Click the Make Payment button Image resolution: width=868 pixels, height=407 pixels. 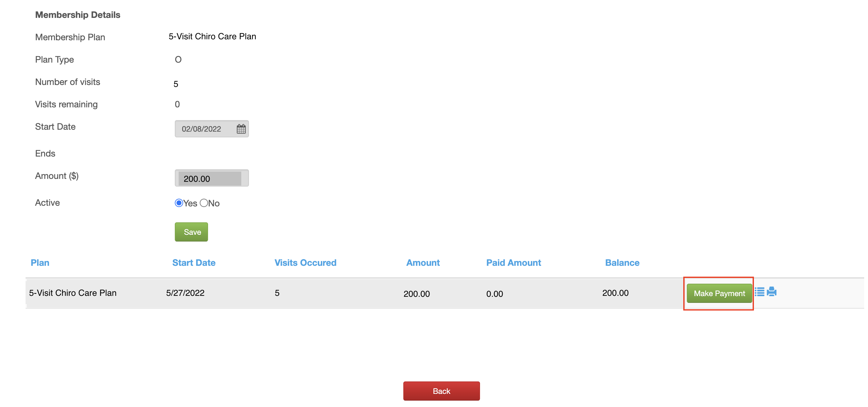(719, 293)
